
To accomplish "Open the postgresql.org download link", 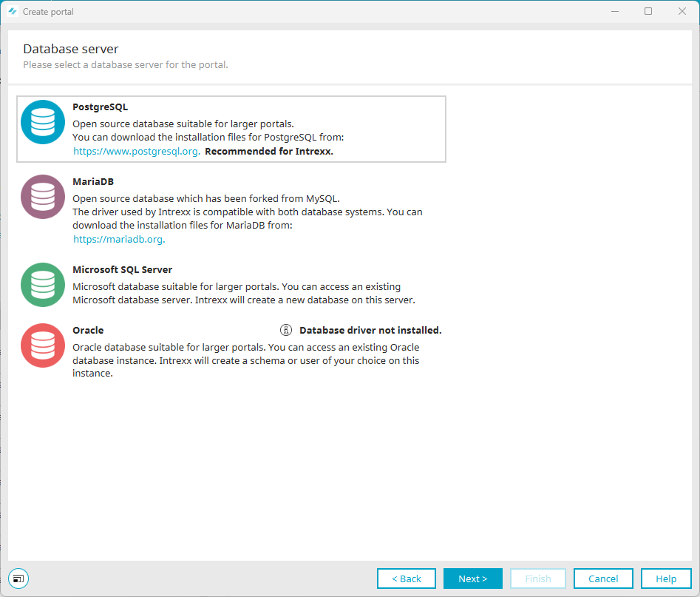I will [x=136, y=151].
